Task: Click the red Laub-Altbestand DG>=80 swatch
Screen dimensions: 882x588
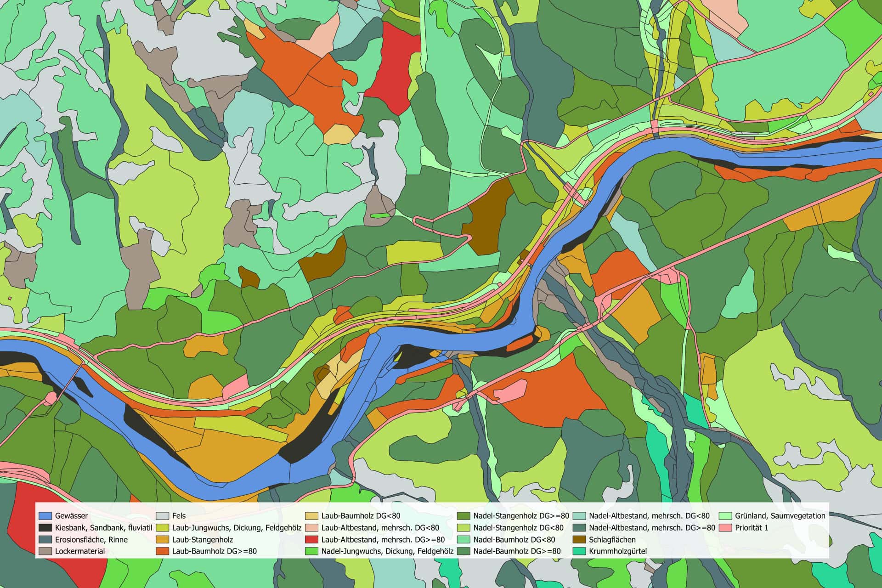Action: tap(311, 540)
